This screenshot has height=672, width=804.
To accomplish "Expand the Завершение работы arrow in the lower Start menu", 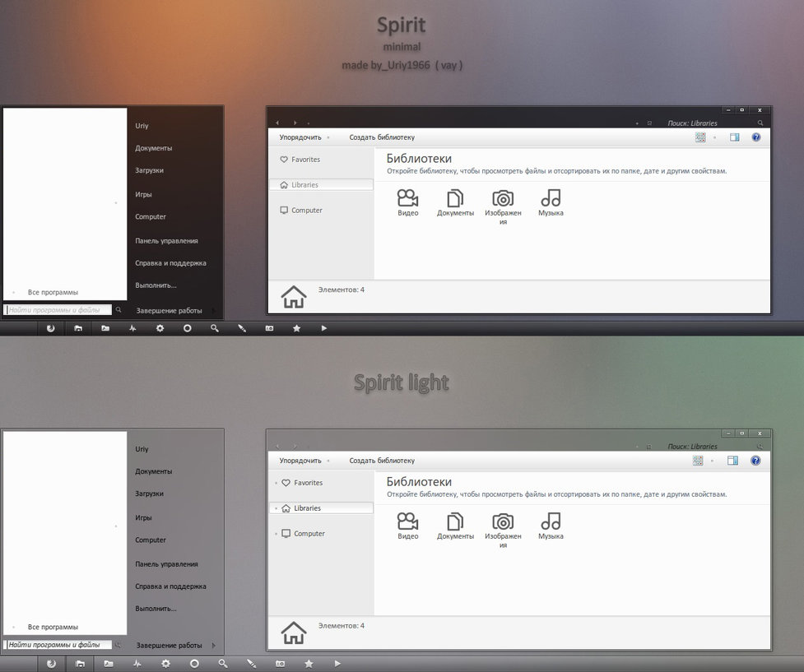I will (213, 646).
